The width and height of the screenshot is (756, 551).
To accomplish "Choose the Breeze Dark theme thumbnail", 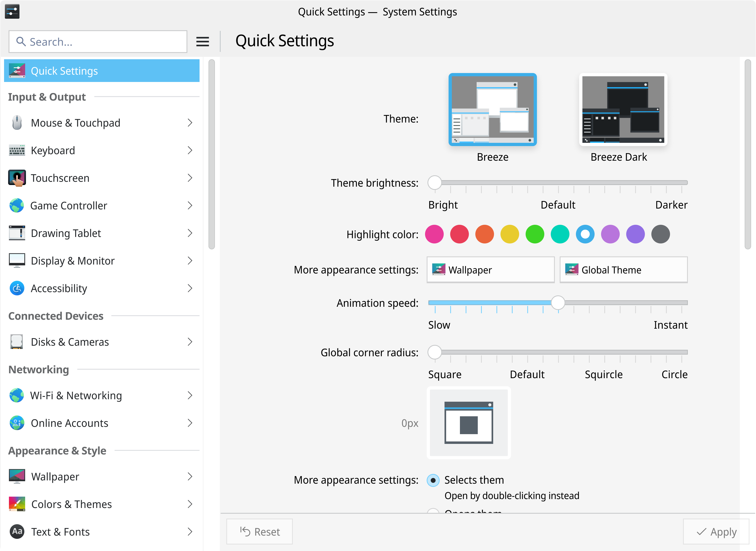I will tap(623, 109).
